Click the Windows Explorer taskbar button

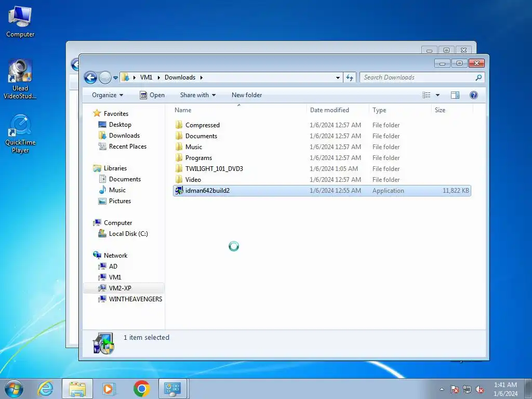tap(77, 389)
